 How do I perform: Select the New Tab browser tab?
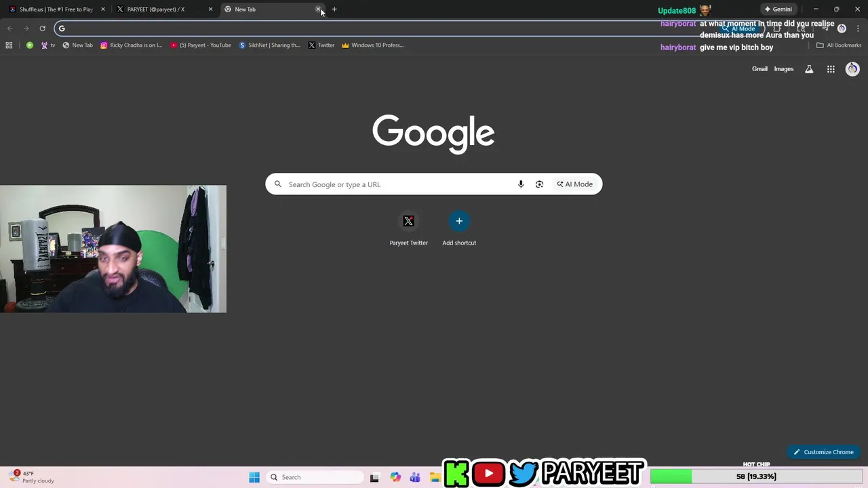click(271, 9)
